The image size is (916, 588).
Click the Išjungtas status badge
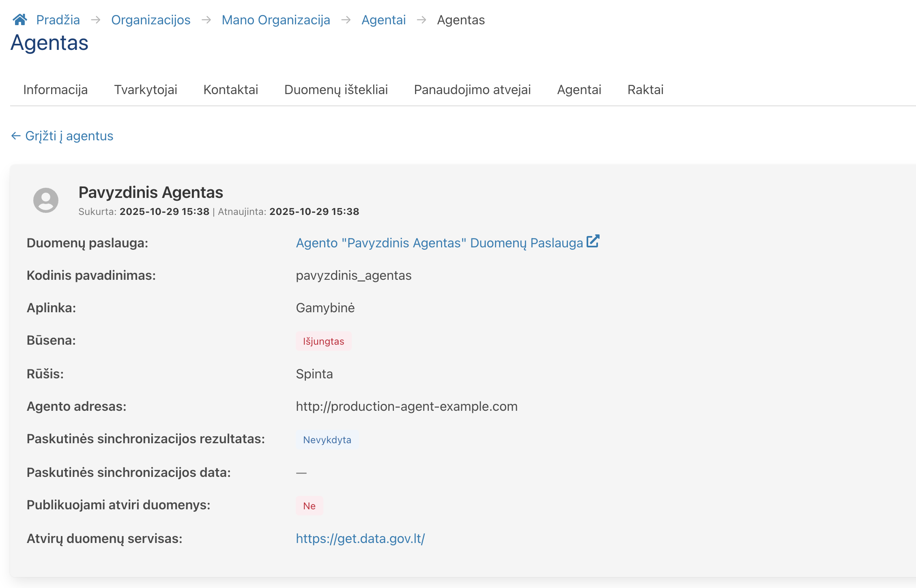(x=324, y=341)
